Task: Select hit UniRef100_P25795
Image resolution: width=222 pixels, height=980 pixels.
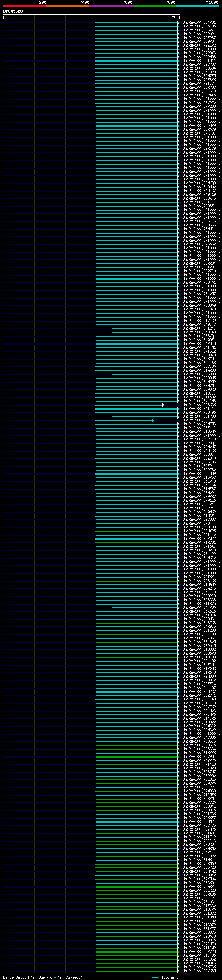Action: pos(199,26)
